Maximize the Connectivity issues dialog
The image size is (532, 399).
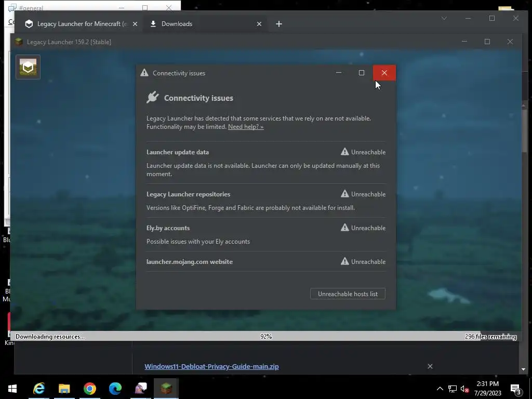pyautogui.click(x=362, y=73)
